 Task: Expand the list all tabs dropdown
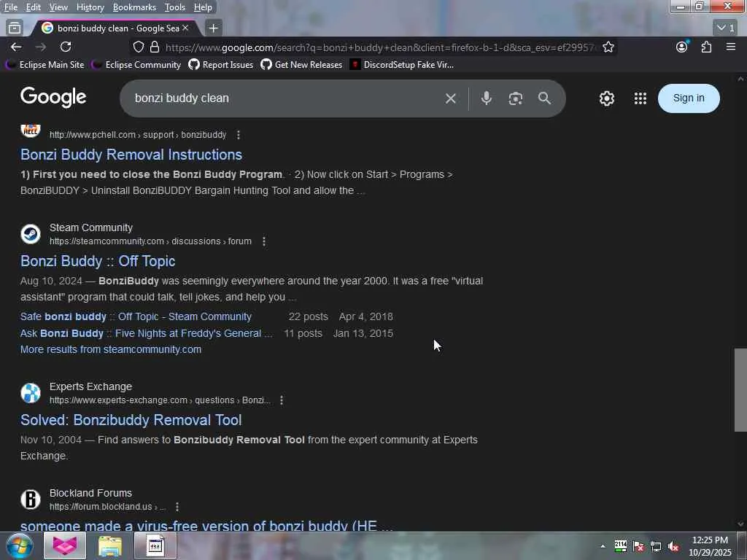(726, 28)
